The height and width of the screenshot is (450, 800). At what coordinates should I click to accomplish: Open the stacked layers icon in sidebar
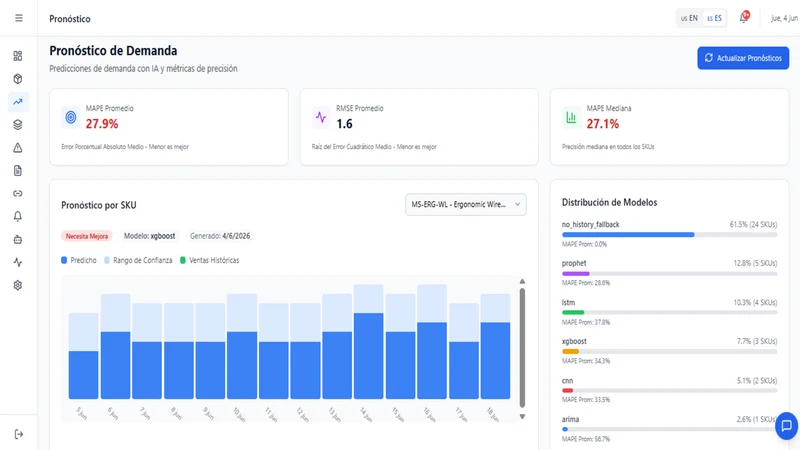point(18,125)
